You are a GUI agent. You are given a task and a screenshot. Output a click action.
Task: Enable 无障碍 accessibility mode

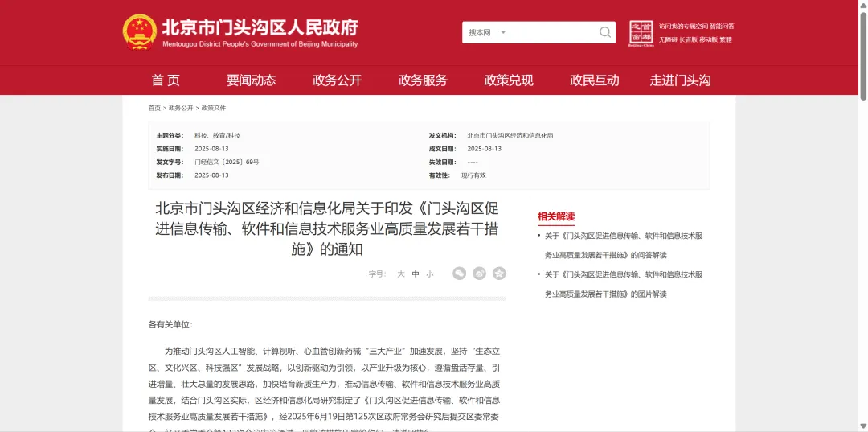coord(668,40)
